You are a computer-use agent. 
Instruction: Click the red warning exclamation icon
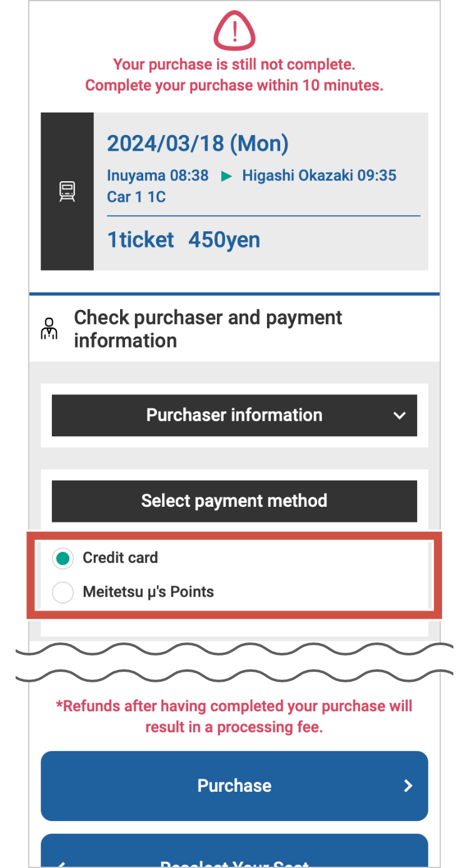coord(234,32)
